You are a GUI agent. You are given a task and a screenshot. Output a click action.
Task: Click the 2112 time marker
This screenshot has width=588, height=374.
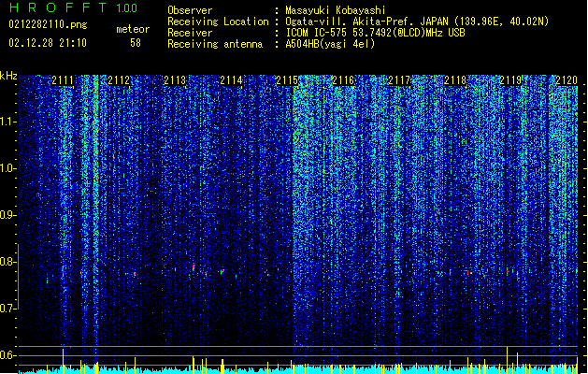[x=119, y=80]
